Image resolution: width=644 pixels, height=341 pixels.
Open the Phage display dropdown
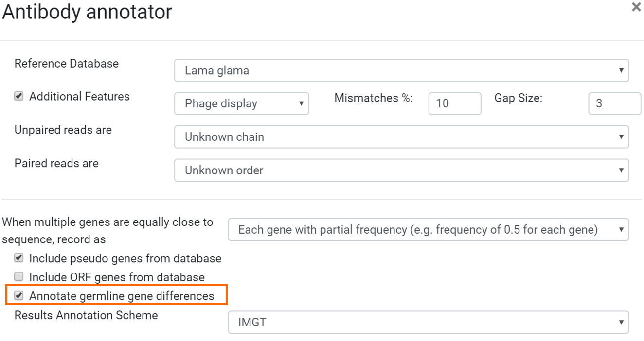point(242,103)
